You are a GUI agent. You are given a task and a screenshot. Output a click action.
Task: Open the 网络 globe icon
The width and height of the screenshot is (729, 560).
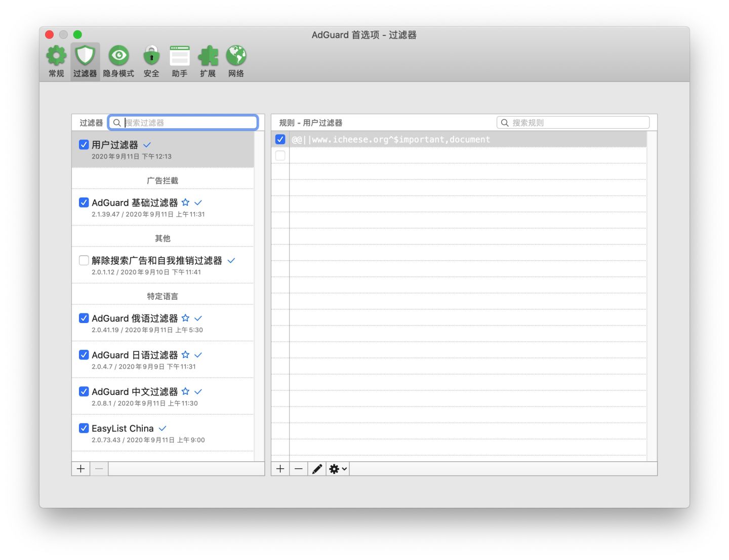click(x=236, y=55)
